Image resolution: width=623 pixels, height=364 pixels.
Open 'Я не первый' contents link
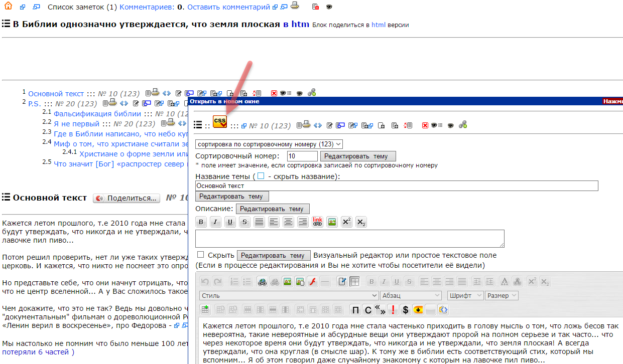point(77,124)
